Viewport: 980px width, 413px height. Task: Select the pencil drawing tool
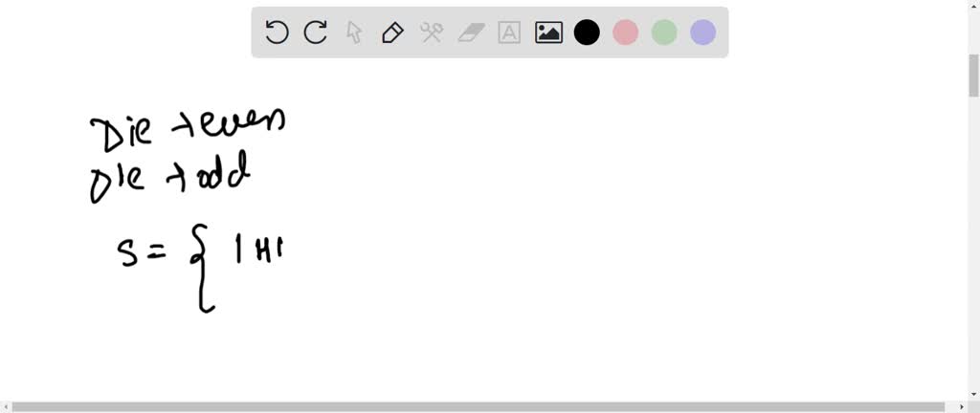[x=392, y=33]
